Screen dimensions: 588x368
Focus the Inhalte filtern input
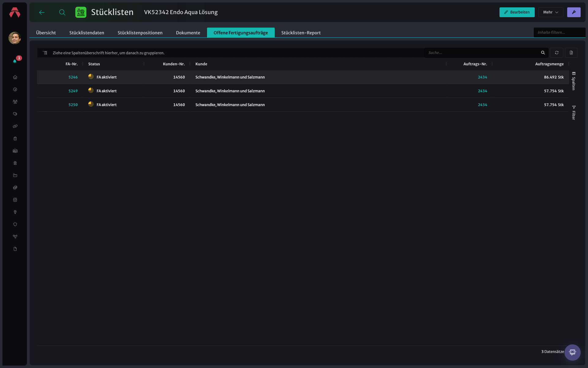(x=559, y=33)
